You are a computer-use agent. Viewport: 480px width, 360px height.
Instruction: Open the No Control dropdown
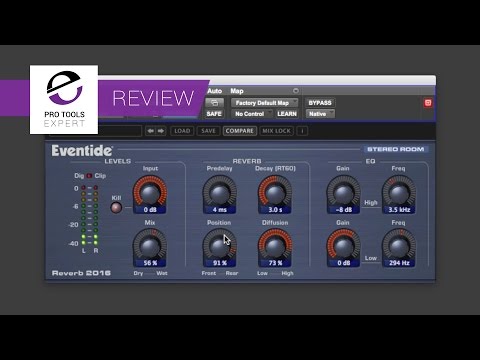click(252, 114)
